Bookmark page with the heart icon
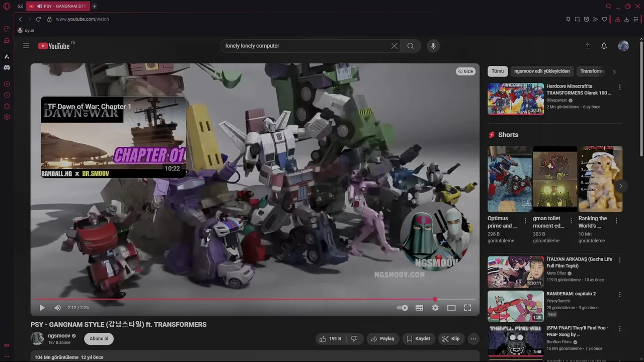 [604, 19]
